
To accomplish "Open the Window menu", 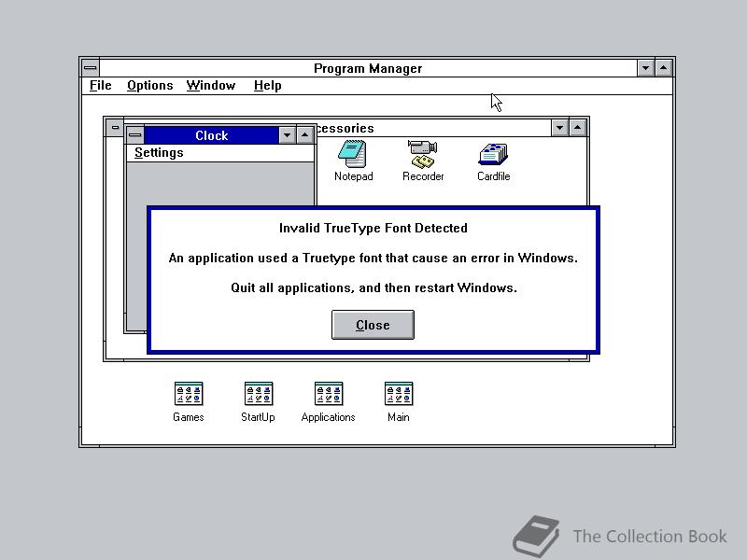I will click(x=211, y=86).
